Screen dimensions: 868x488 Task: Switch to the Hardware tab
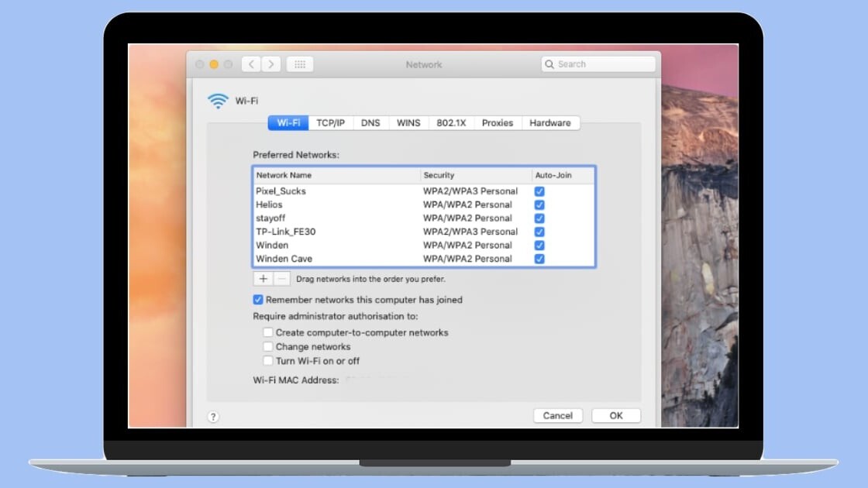pyautogui.click(x=550, y=122)
